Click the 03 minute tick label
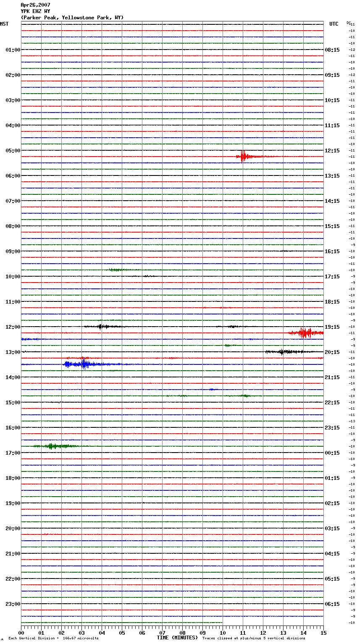Image resolution: width=357 pixels, height=644 pixels. [81, 633]
